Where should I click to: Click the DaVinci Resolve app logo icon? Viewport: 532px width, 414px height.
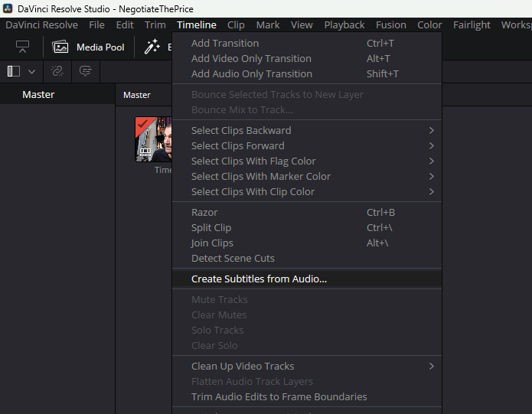coord(8,8)
